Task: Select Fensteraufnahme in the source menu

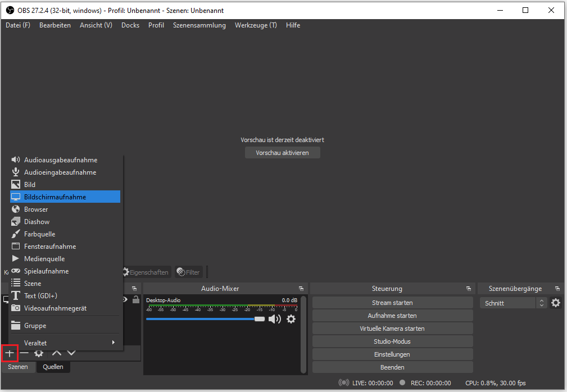Action: tap(65, 247)
